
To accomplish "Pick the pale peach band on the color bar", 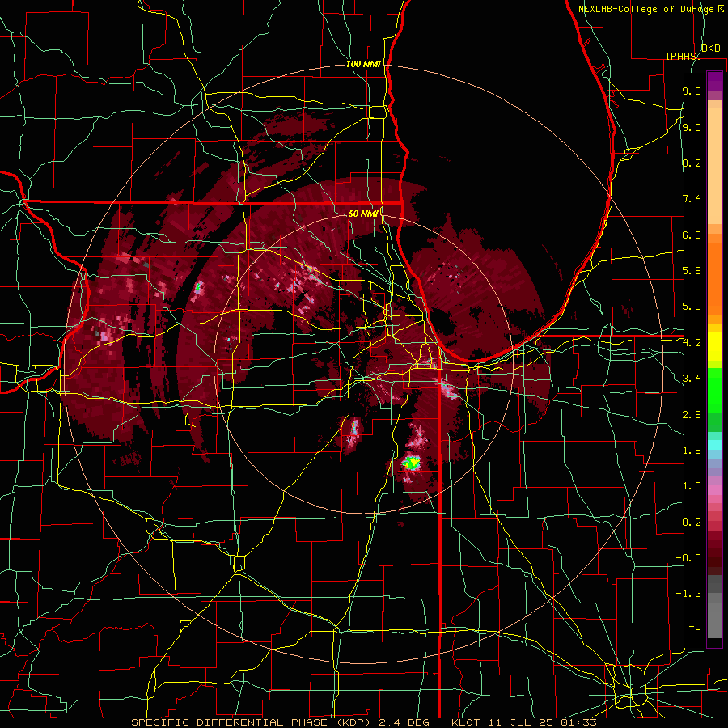I will pyautogui.click(x=714, y=166).
